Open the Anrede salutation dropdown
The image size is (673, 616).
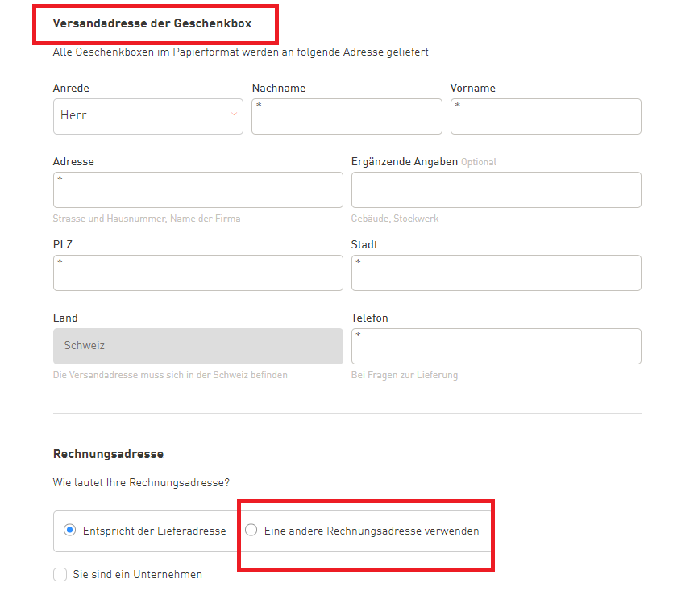point(147,116)
